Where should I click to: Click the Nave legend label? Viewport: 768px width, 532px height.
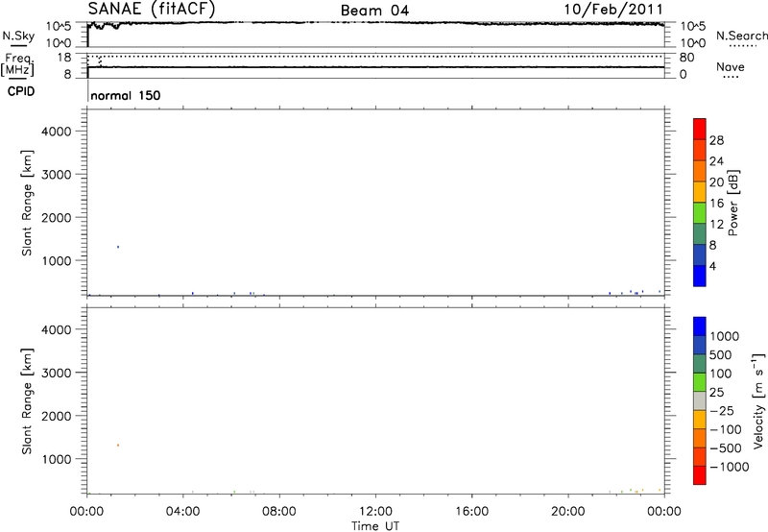click(x=731, y=66)
